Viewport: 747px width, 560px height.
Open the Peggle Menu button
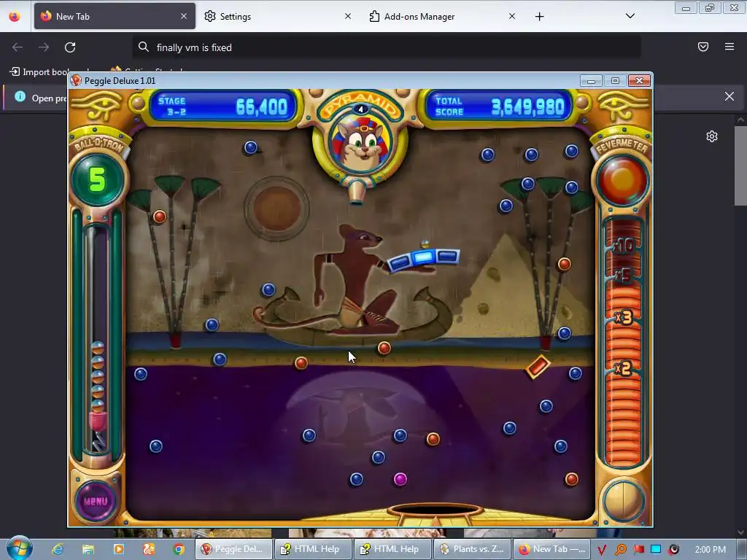(96, 501)
